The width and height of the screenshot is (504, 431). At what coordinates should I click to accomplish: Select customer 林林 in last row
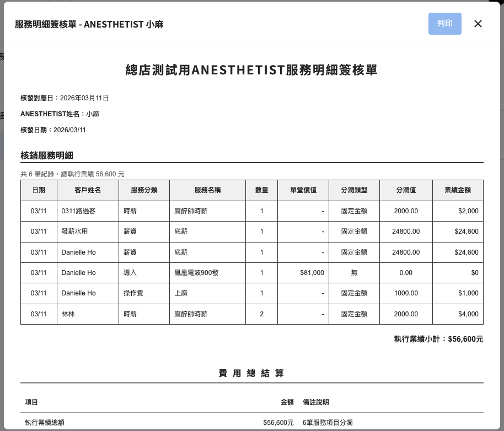click(68, 314)
